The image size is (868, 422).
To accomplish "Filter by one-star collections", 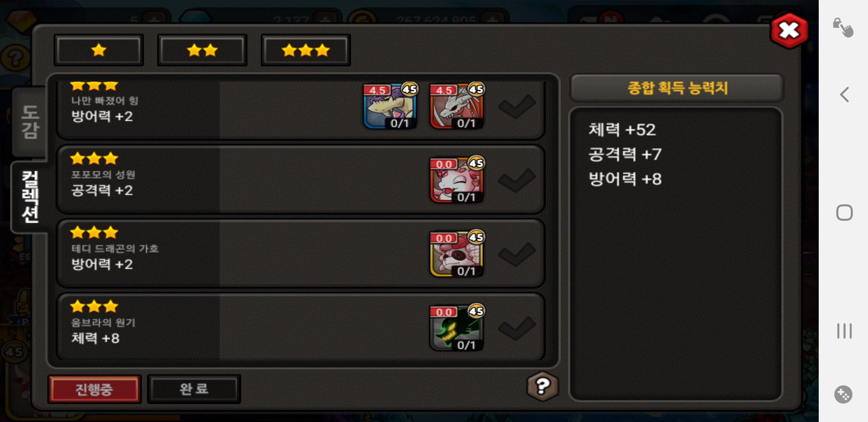I will (x=99, y=50).
